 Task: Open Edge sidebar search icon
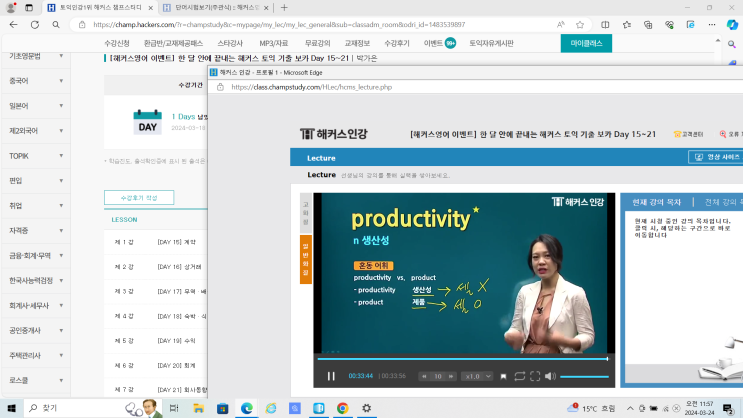(x=732, y=45)
